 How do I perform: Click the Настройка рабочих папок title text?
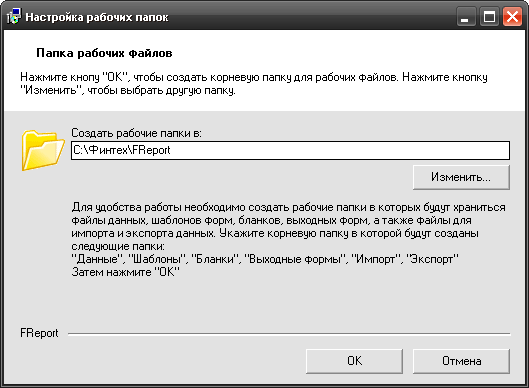coord(97,17)
